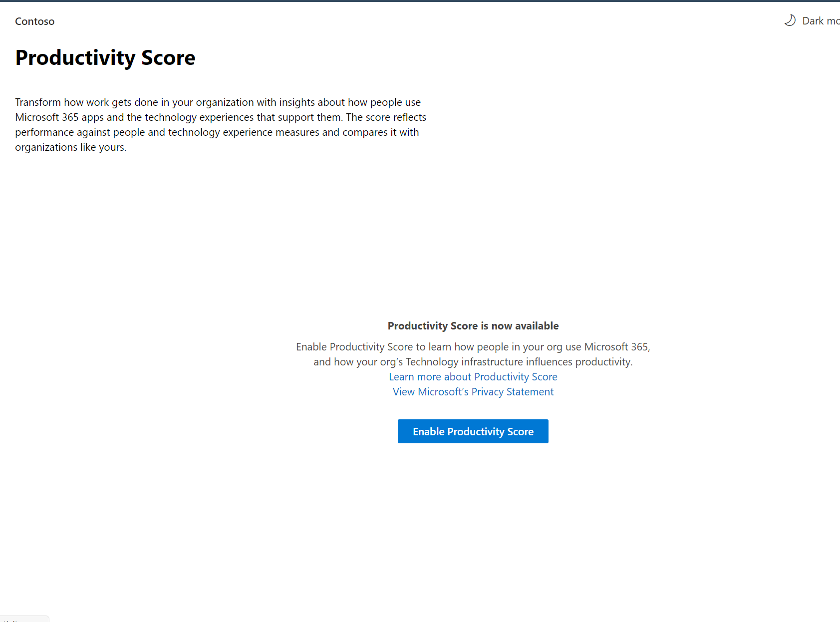View Microsoft's Privacy Statement
Viewport: 840px width, 622px height.
(473, 391)
